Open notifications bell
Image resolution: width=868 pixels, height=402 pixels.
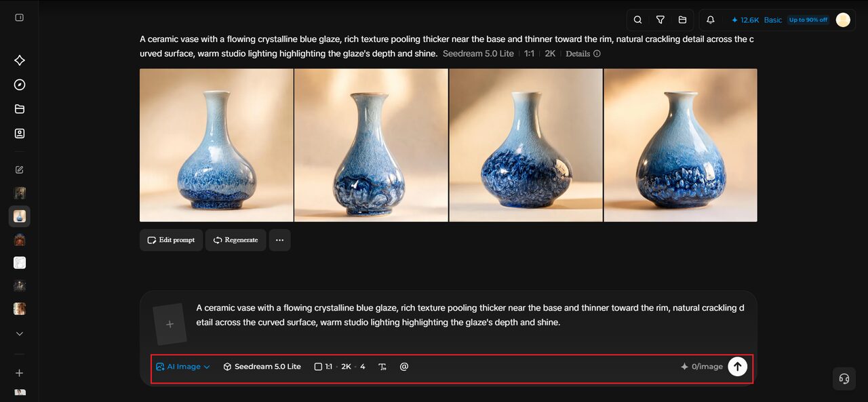[711, 20]
